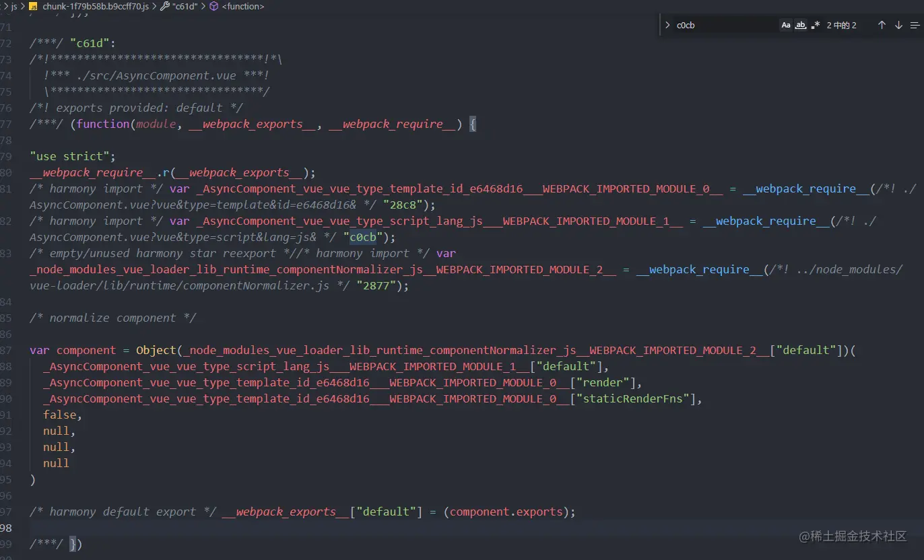The image size is (924, 560).
Task: Expand the Toggle Replace chevron in find widget
Action: (x=667, y=25)
